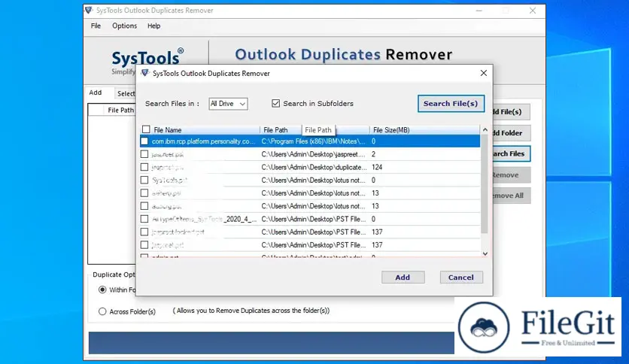This screenshot has height=364, width=629.
Task: Select the Within Folder(s) radio option
Action: [x=102, y=290]
